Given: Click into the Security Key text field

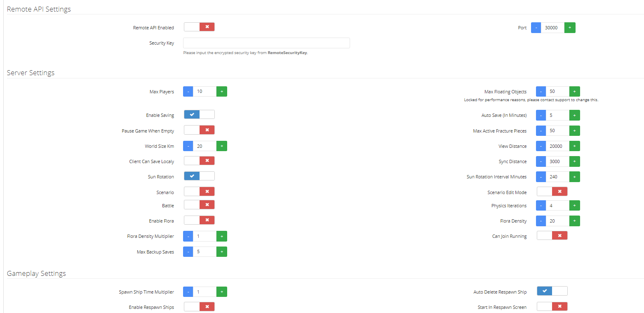Looking at the screenshot, I should (x=266, y=43).
